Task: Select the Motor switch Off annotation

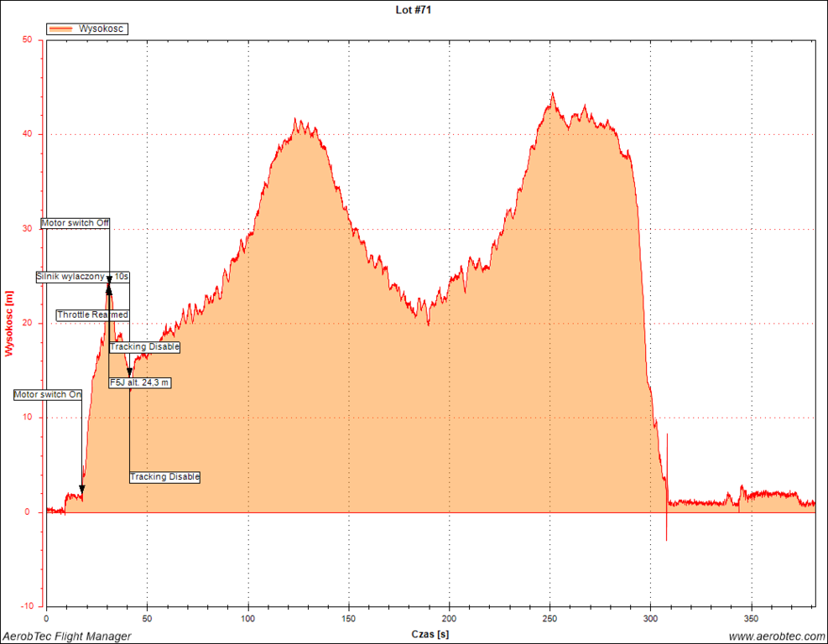Action: [76, 223]
